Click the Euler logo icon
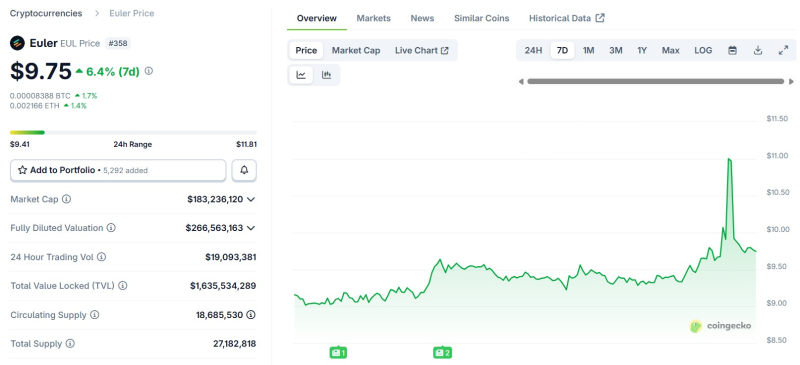This screenshot has height=365, width=800. 17,43
